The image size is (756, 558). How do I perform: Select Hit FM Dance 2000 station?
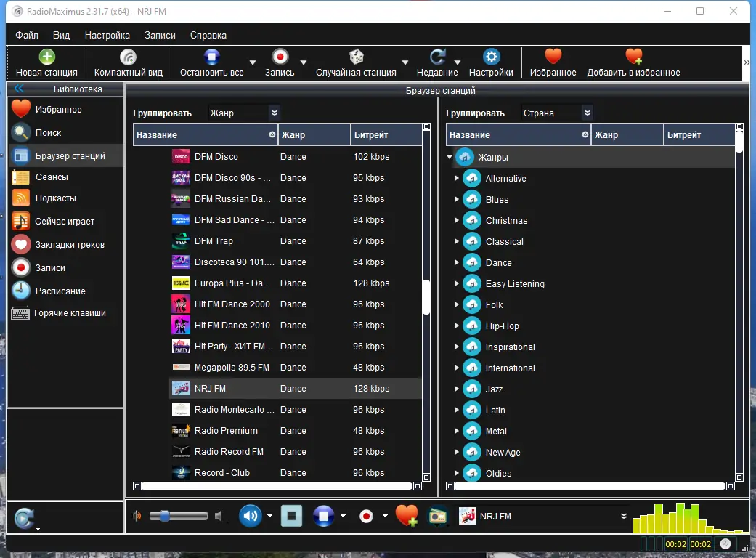296,304
